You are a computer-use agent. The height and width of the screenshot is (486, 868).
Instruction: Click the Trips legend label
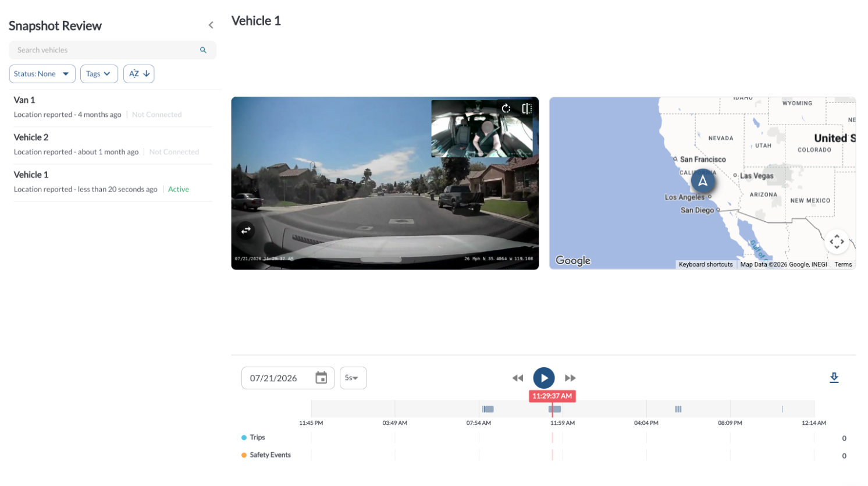[257, 438]
